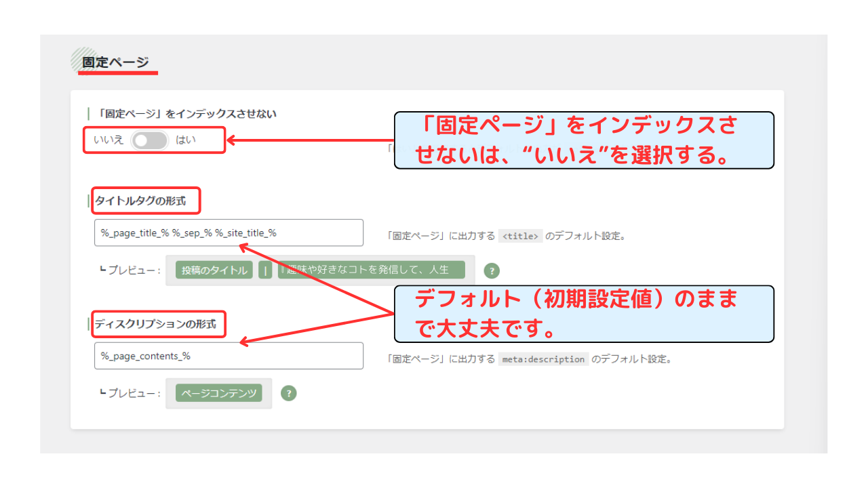This screenshot has width=868, height=488.
Task: Click the ページコンテンツ preview tag
Action: tap(218, 393)
